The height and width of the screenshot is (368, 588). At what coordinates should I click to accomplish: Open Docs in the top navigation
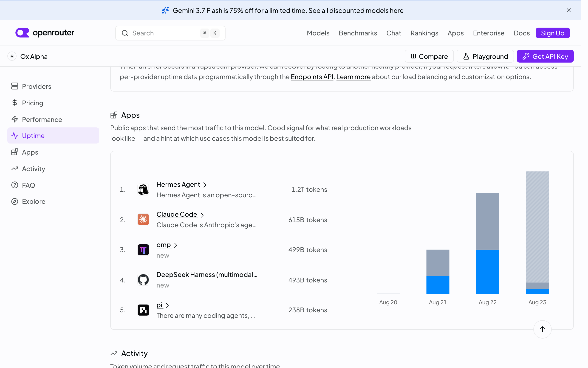(522, 33)
